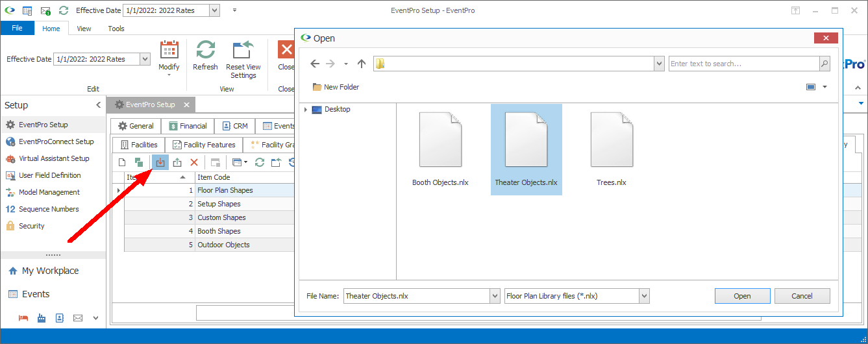Open the mail icon in navigation bar
This screenshot has width=868, height=344.
point(78,318)
